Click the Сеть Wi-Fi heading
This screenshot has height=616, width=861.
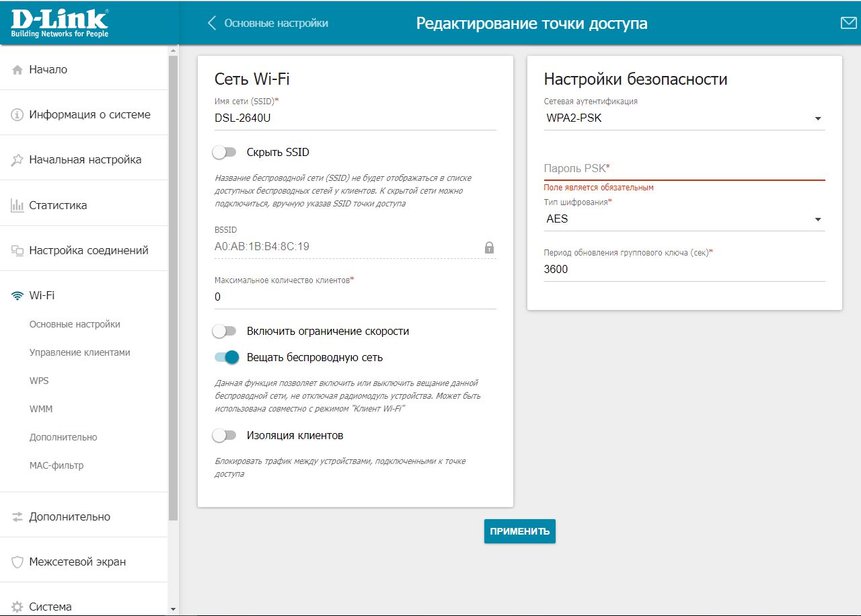point(252,79)
